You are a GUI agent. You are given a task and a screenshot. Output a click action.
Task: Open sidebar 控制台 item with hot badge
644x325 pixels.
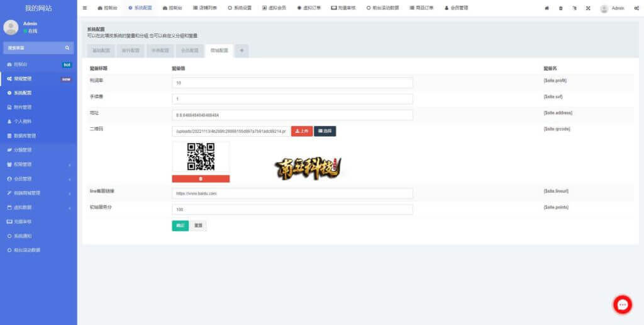[x=38, y=65]
